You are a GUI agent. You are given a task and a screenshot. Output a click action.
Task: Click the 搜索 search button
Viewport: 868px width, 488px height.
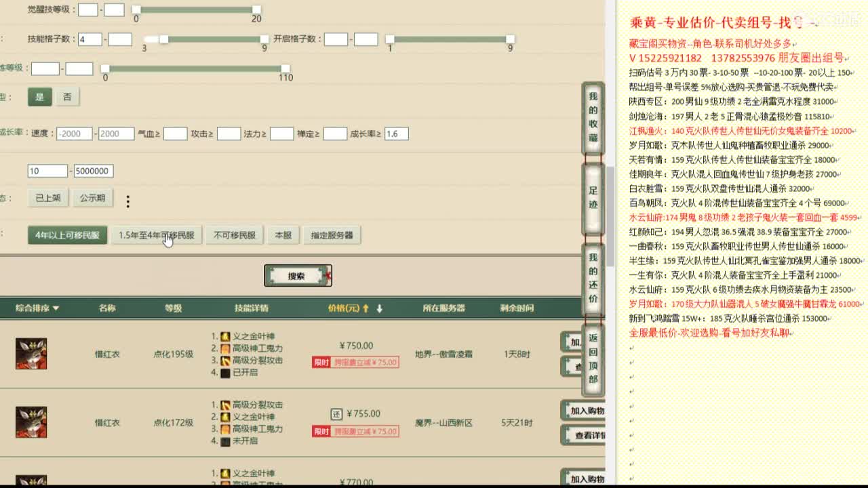click(x=298, y=276)
